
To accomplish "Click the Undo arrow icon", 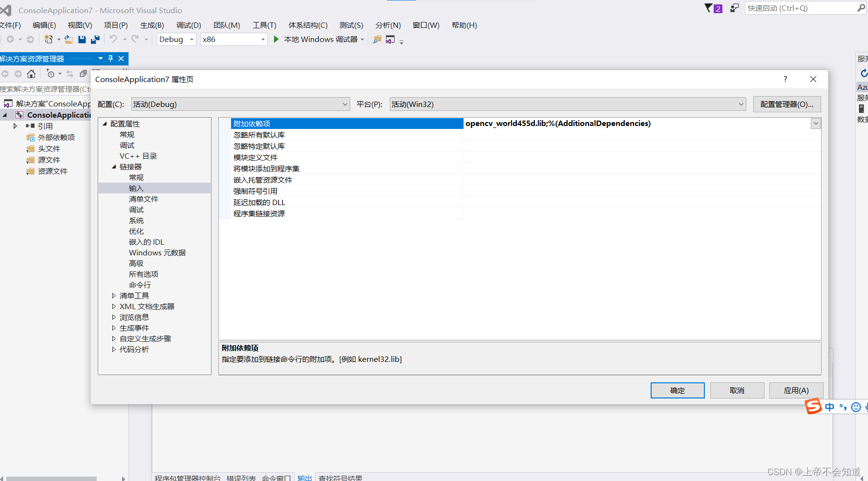I will [113, 39].
